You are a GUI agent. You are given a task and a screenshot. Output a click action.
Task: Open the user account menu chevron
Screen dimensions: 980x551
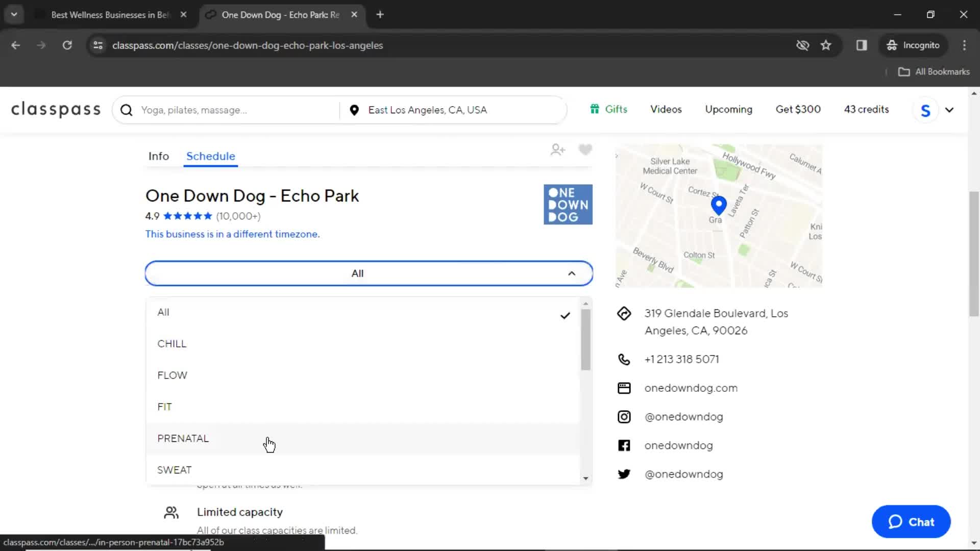950,110
